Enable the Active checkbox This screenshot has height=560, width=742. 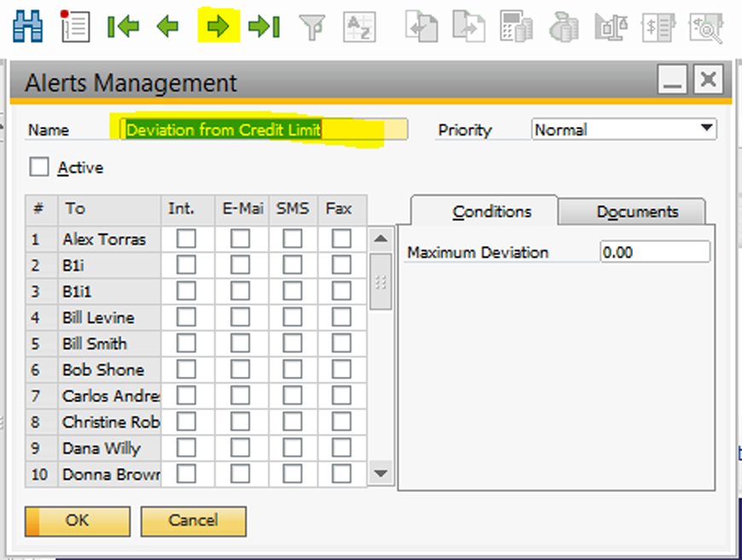[38, 167]
